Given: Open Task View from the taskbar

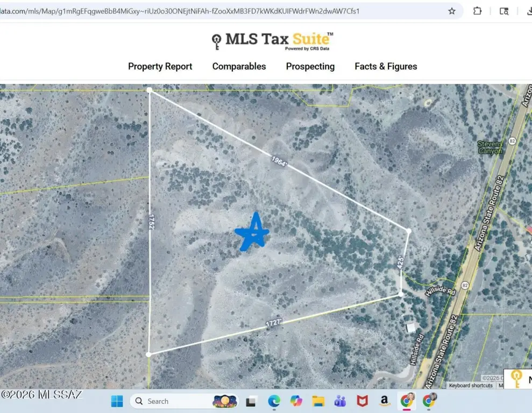Looking at the screenshot, I should click(251, 402).
